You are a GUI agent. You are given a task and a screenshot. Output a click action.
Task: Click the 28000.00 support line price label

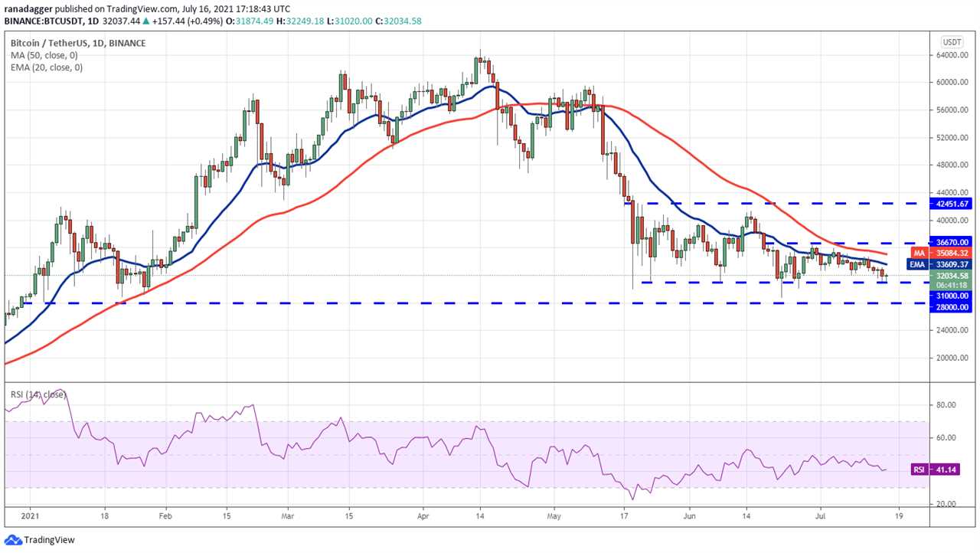tap(952, 306)
